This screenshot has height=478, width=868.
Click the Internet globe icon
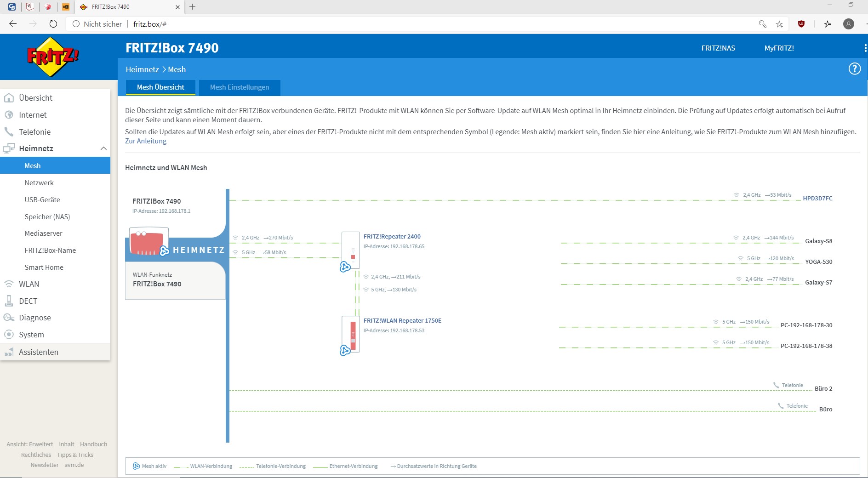(x=9, y=115)
